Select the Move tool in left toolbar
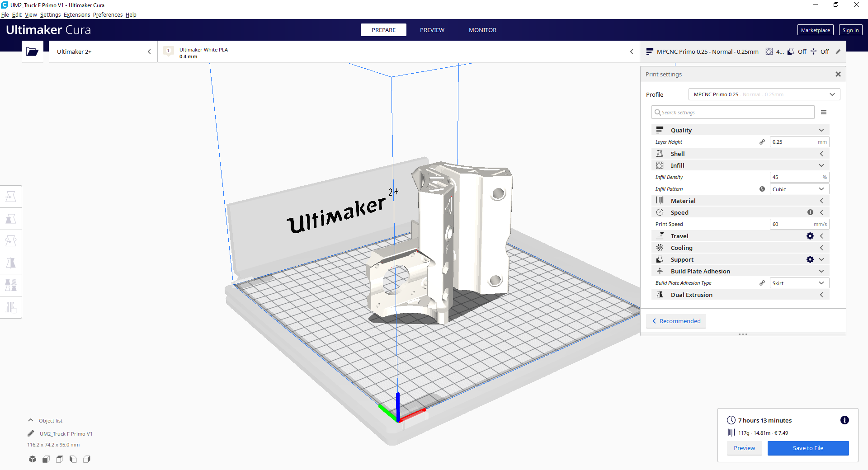868x470 pixels. tap(11, 197)
